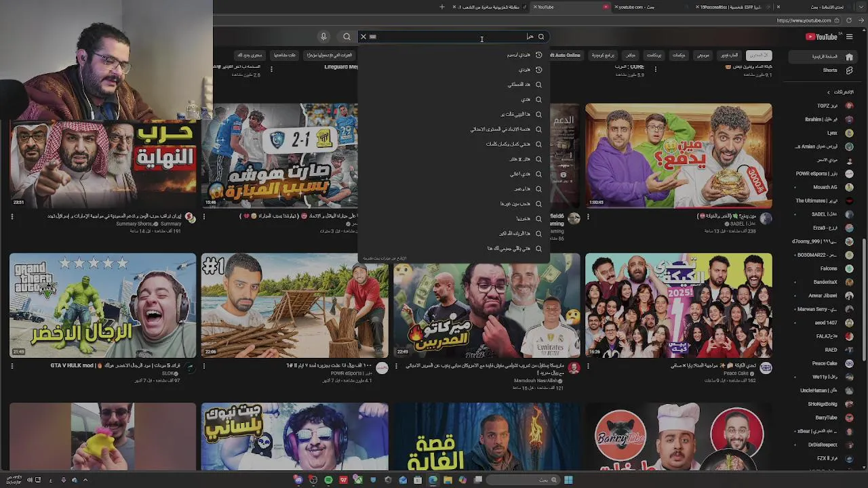The image size is (868, 488).
Task: Click the Falcons channel avatar
Action: pos(849,268)
